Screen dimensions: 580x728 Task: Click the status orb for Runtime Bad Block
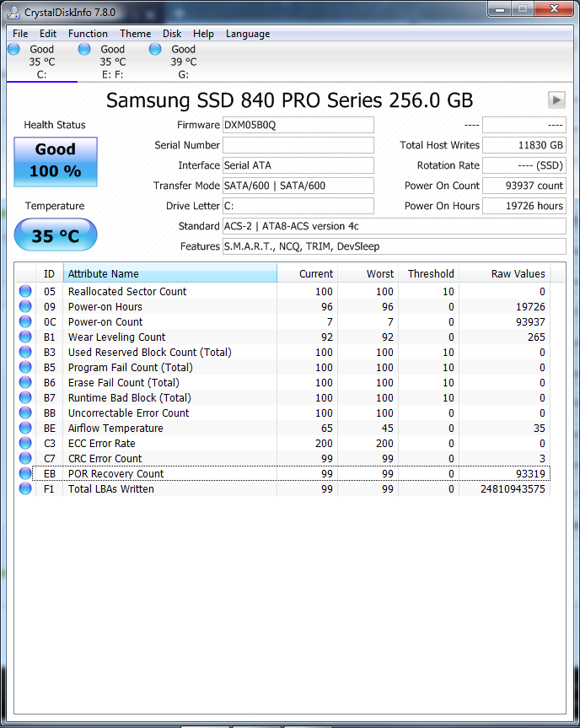pos(25,397)
